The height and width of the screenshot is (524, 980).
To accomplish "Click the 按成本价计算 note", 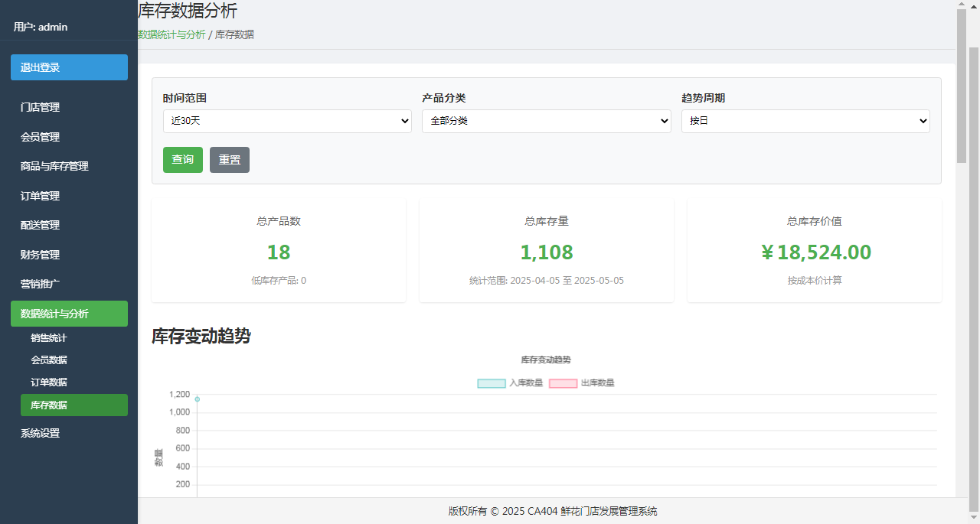I will [x=815, y=281].
